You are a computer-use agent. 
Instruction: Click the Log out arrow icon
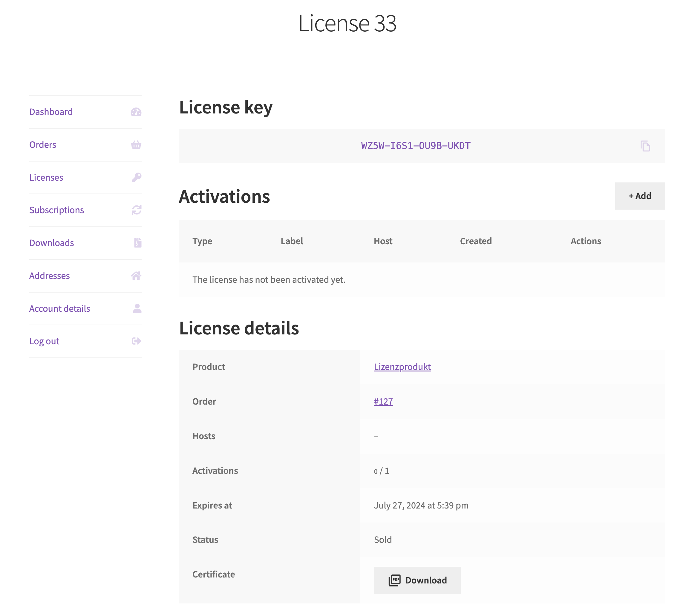[x=136, y=341]
